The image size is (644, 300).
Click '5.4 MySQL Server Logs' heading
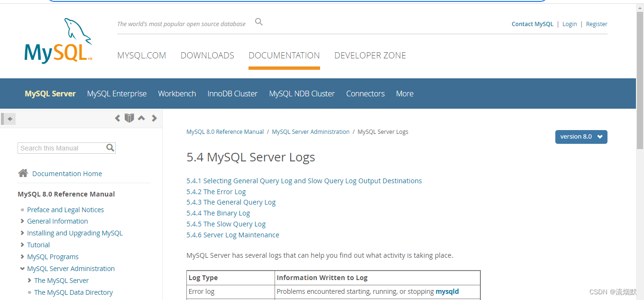[x=251, y=157]
